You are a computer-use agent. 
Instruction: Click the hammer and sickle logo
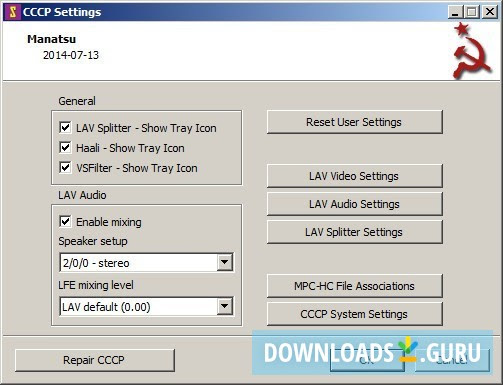click(x=471, y=51)
